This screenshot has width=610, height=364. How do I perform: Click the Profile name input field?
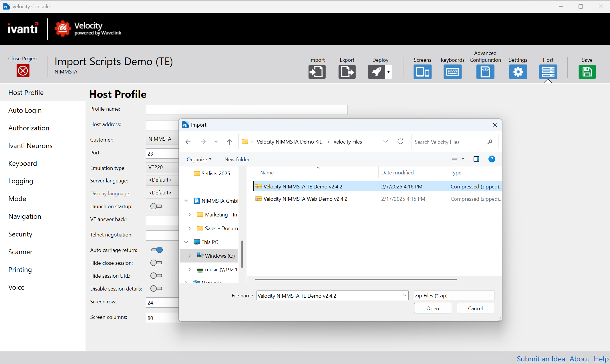point(247,110)
